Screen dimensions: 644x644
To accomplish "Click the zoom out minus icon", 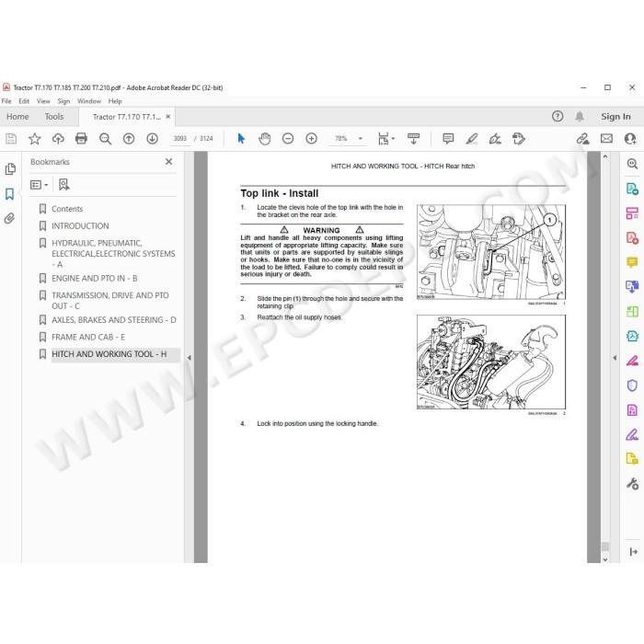I will 288,139.
